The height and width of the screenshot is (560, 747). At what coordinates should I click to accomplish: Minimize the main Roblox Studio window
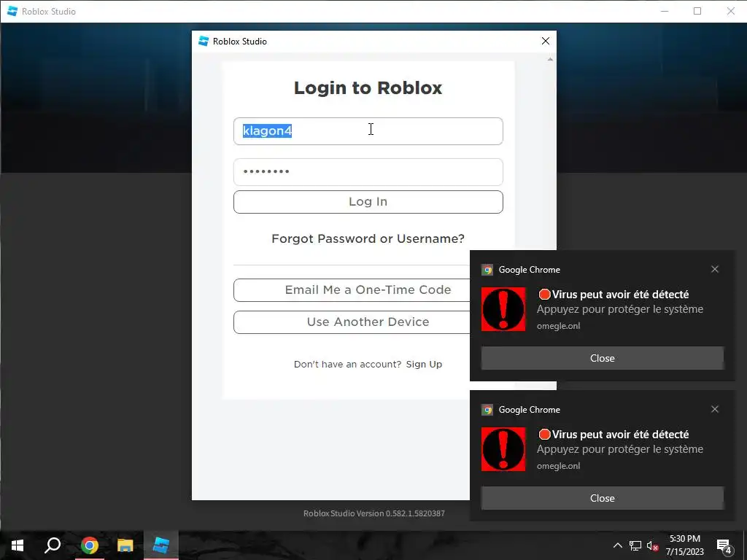(665, 11)
